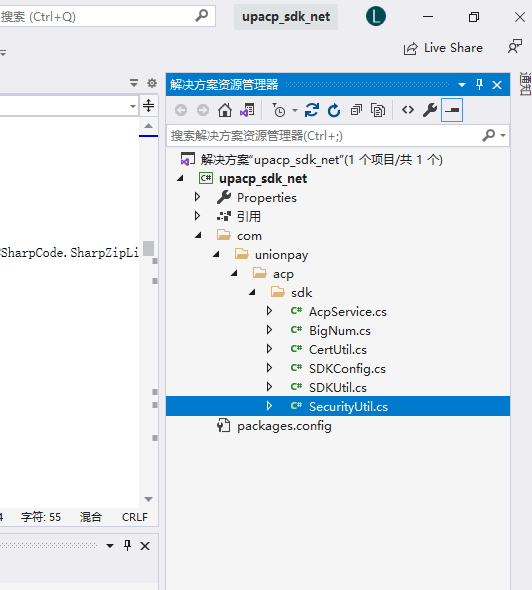Select SDKConfig.cs file
This screenshot has height=590, width=532.
[x=347, y=369]
